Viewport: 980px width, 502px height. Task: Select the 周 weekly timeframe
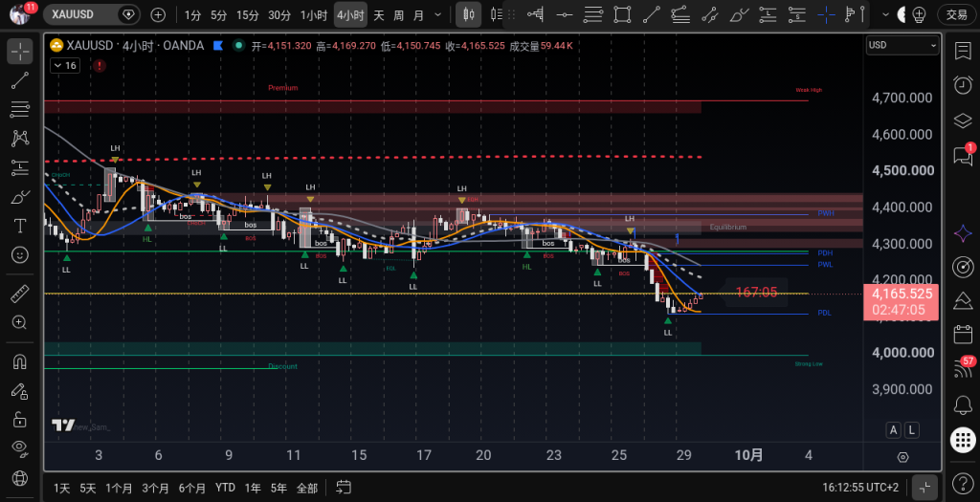[x=399, y=15]
